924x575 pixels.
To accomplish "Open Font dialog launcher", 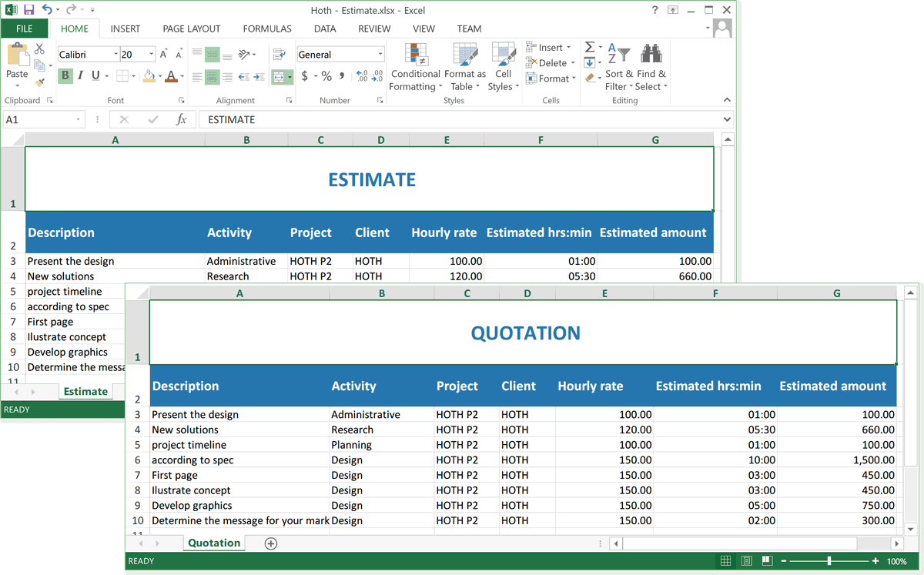I will pos(182,101).
